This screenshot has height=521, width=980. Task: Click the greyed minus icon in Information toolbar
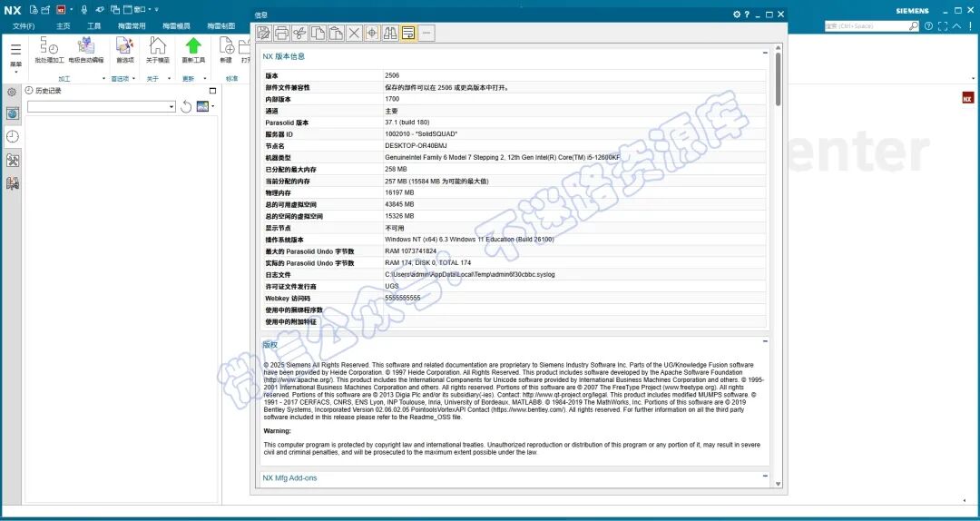pos(426,34)
